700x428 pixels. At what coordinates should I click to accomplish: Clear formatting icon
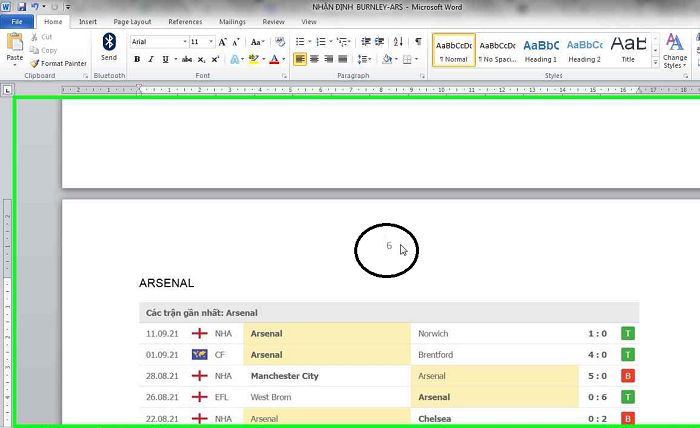[x=280, y=42]
